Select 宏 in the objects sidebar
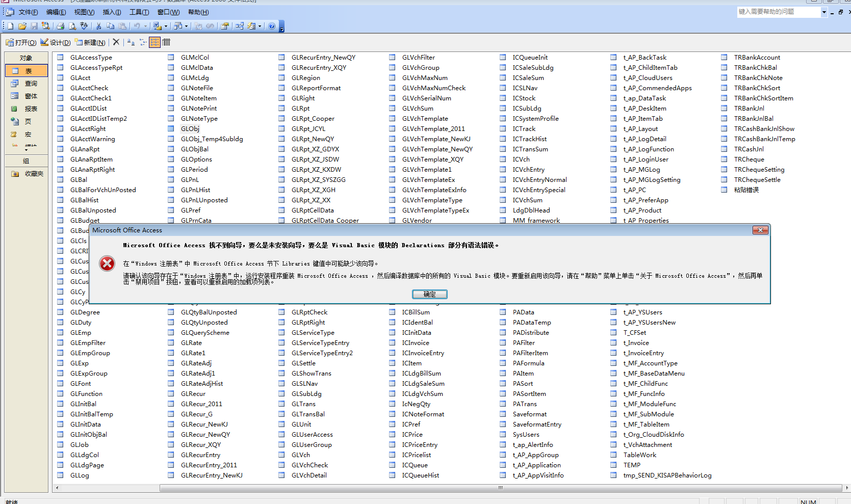 27,135
